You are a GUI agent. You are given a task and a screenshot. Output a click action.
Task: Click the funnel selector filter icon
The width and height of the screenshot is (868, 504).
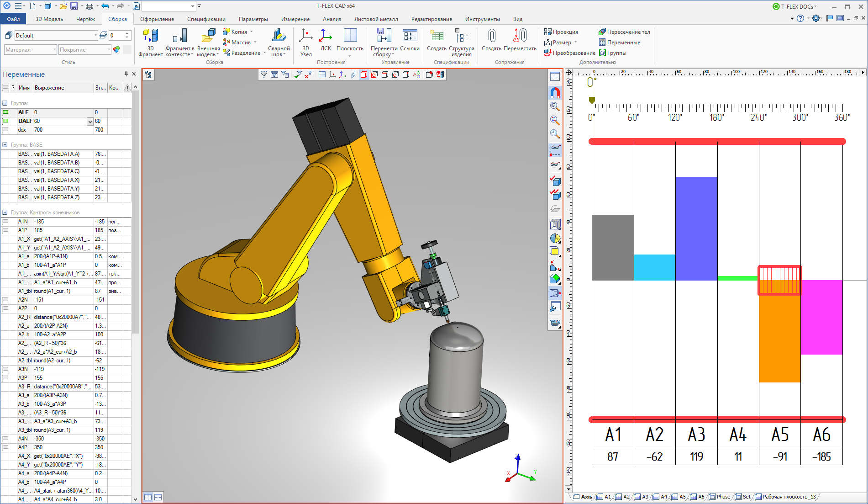tap(264, 74)
